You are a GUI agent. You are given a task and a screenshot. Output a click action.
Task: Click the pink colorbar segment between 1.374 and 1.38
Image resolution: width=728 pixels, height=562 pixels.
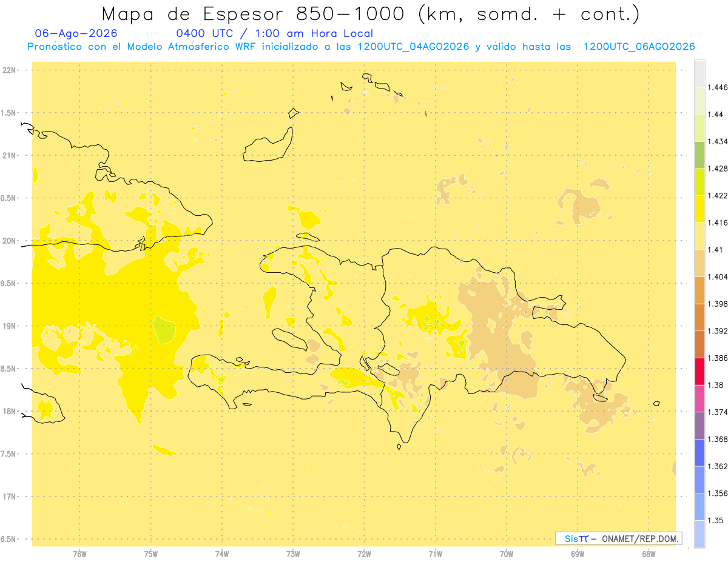pos(699,398)
